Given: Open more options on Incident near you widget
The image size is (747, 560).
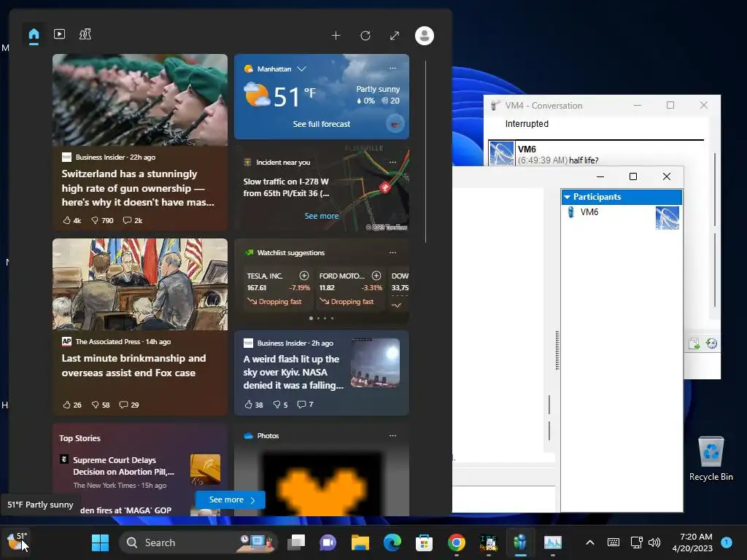Looking at the screenshot, I should pos(392,162).
